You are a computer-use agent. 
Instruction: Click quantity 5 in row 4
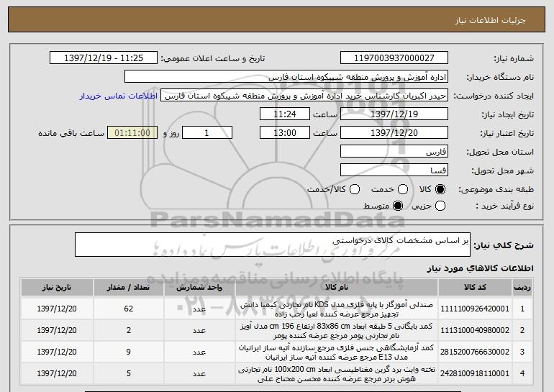pos(128,373)
